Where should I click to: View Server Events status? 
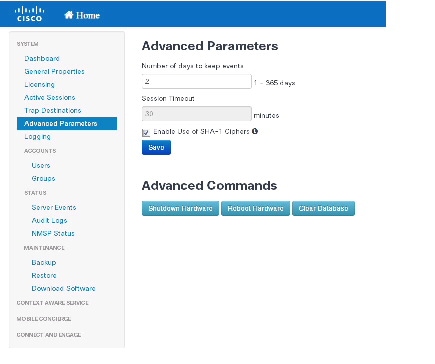point(54,207)
